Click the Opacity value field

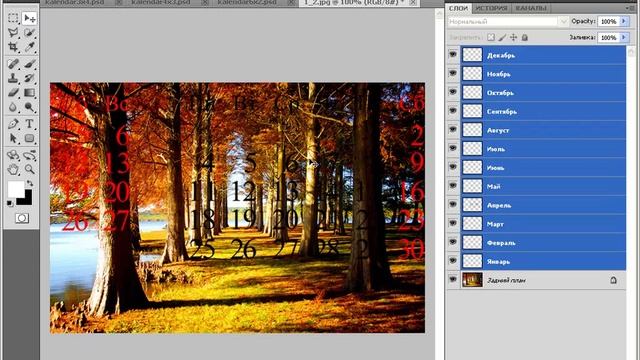(609, 21)
